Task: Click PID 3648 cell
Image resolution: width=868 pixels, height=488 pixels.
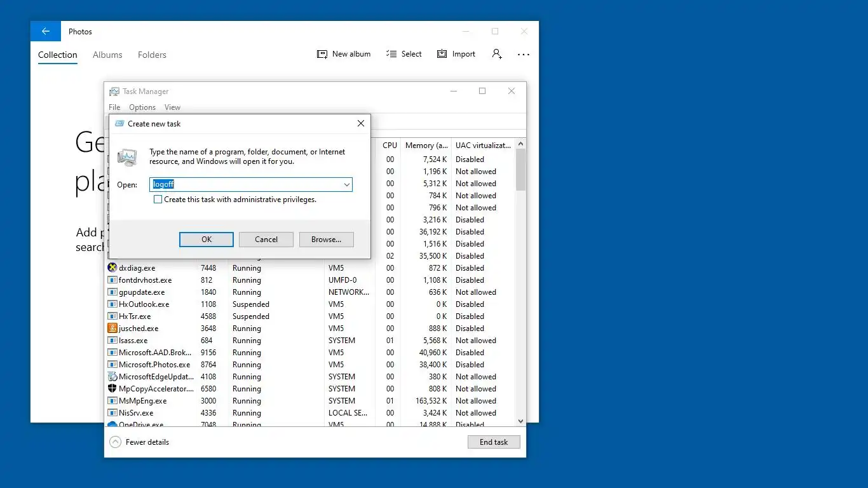Action: pos(208,329)
